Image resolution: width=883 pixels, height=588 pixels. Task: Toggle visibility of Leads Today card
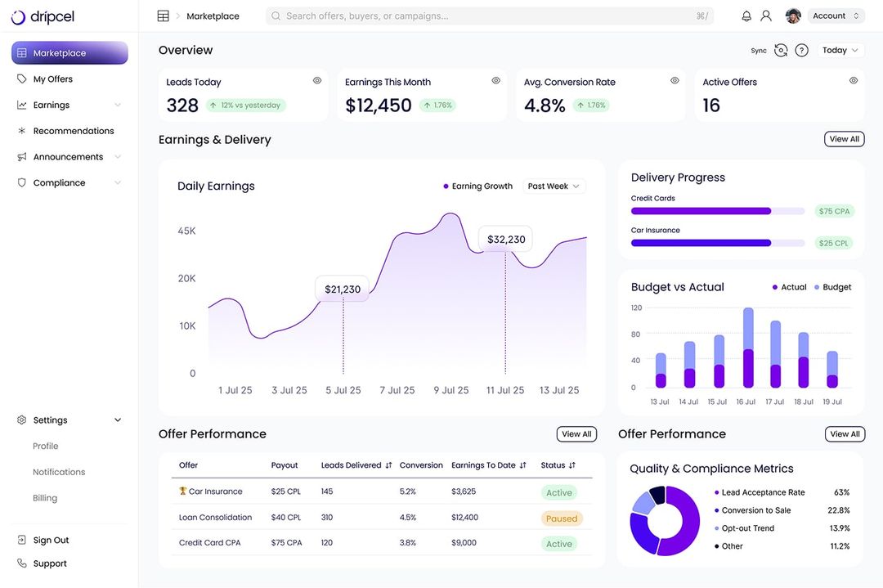coord(317,80)
